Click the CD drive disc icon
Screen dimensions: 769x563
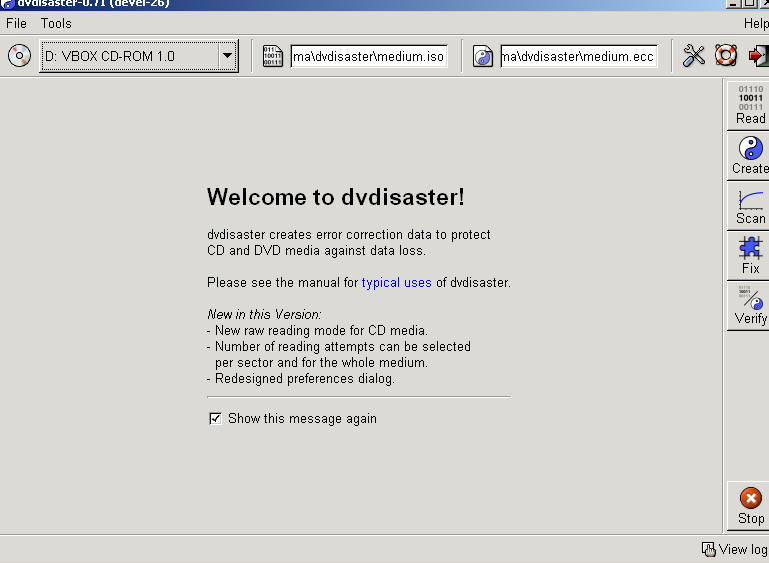(19, 55)
